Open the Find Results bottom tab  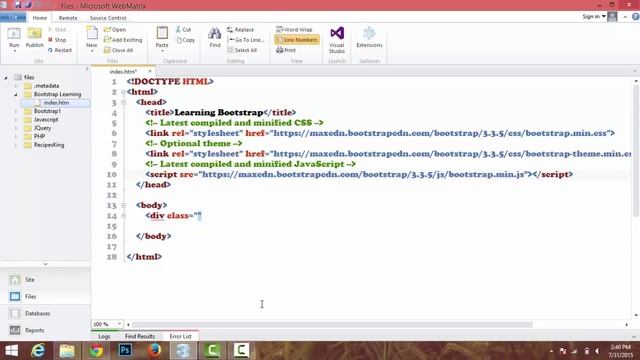click(140, 336)
